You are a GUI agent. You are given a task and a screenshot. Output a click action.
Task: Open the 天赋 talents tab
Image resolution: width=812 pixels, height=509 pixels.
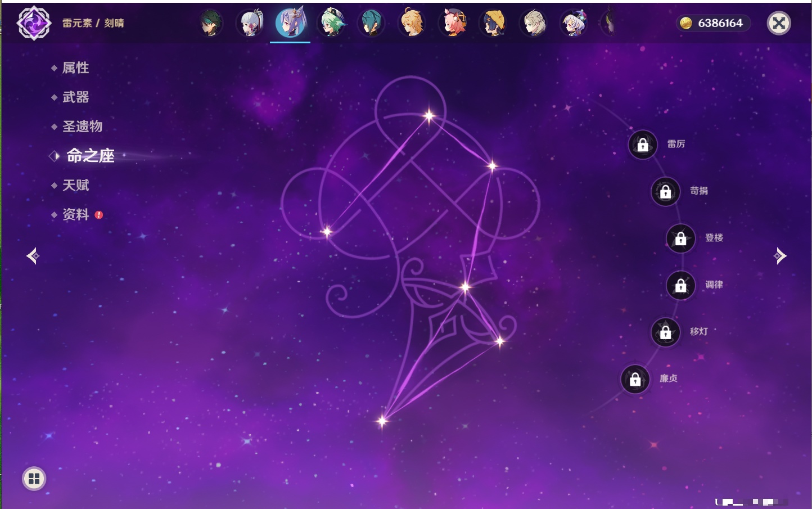pyautogui.click(x=75, y=185)
